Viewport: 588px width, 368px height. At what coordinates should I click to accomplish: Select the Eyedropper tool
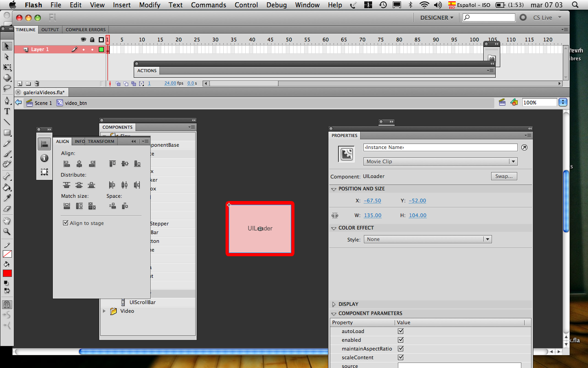(7, 198)
